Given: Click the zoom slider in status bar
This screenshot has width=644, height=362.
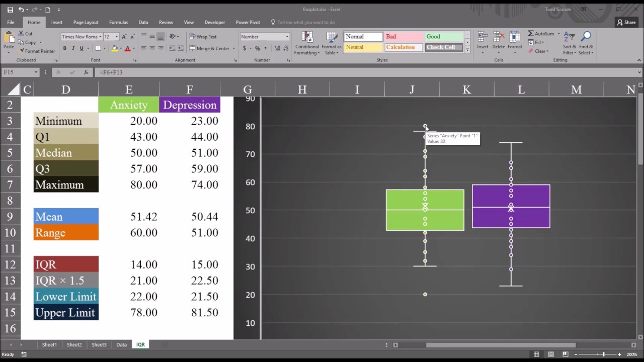Looking at the screenshot, I should pos(604,354).
